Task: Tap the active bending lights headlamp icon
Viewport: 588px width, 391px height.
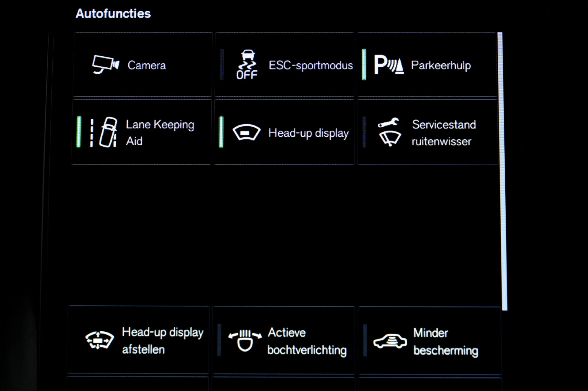Action: (x=245, y=340)
